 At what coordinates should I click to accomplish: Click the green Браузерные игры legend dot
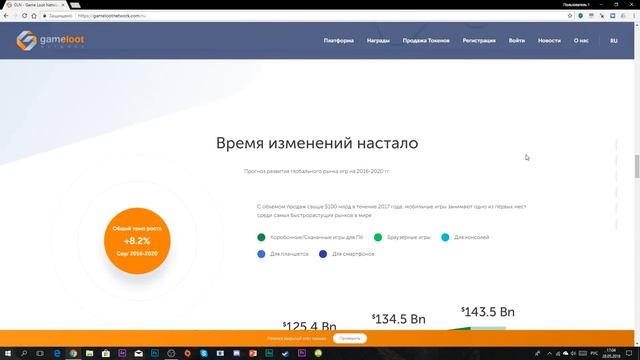tap(378, 237)
